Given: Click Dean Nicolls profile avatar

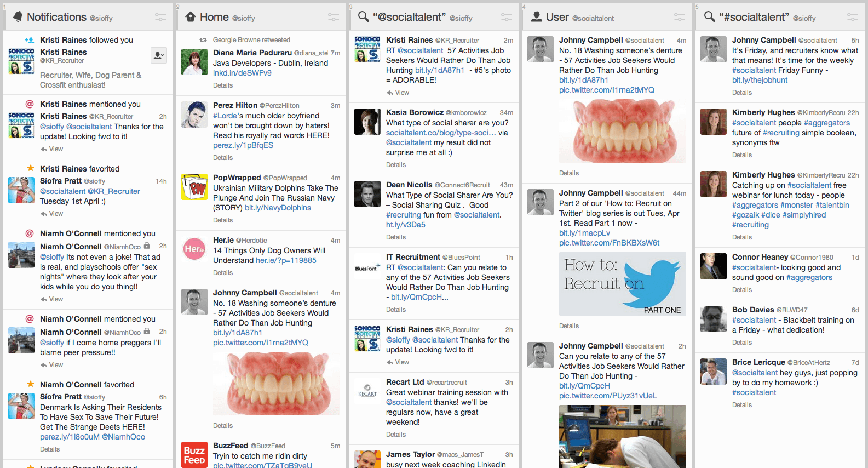Looking at the screenshot, I should pyautogui.click(x=367, y=194).
